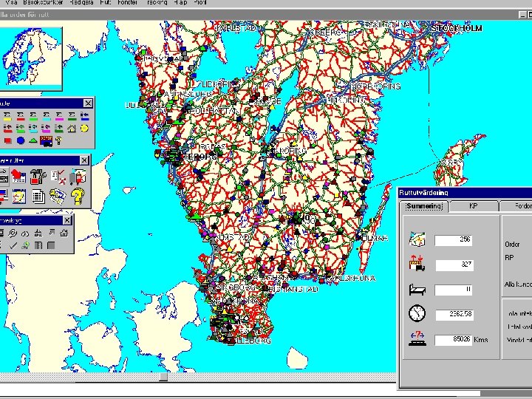The width and height of the screenshot is (532, 399).
Task: Click the diagonal arrow tool icon
Action: (51, 233)
